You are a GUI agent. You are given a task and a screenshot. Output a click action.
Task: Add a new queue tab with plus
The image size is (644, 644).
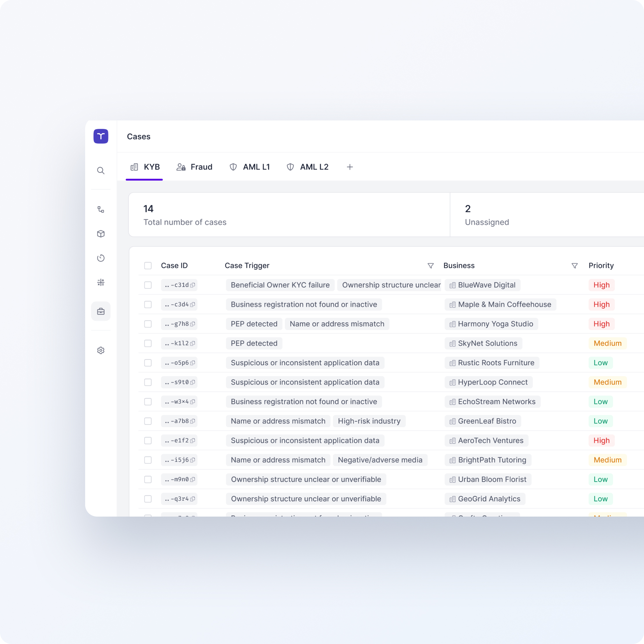point(350,167)
